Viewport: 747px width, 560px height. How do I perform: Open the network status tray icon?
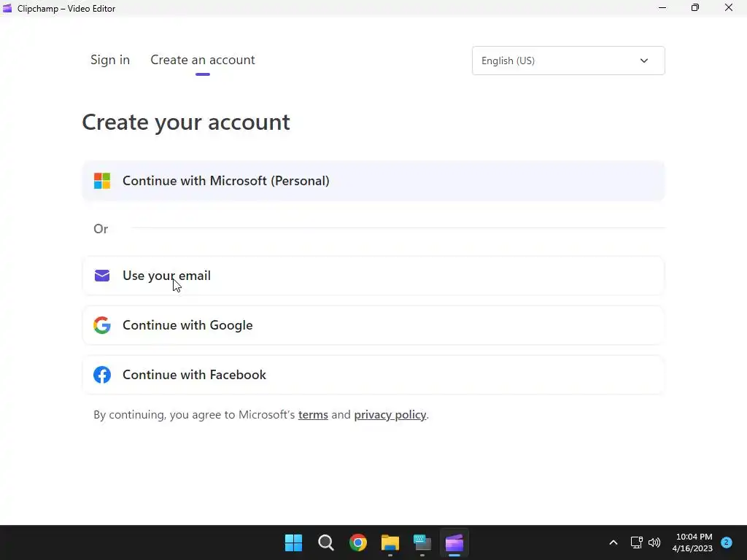coord(636,542)
